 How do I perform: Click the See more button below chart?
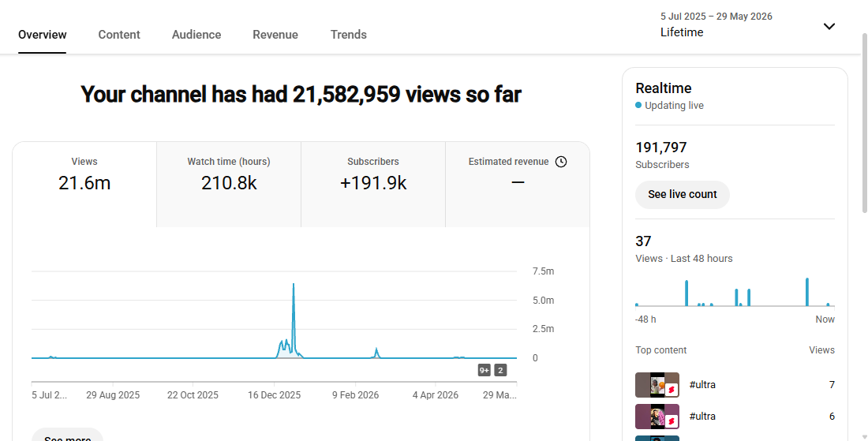pyautogui.click(x=68, y=435)
